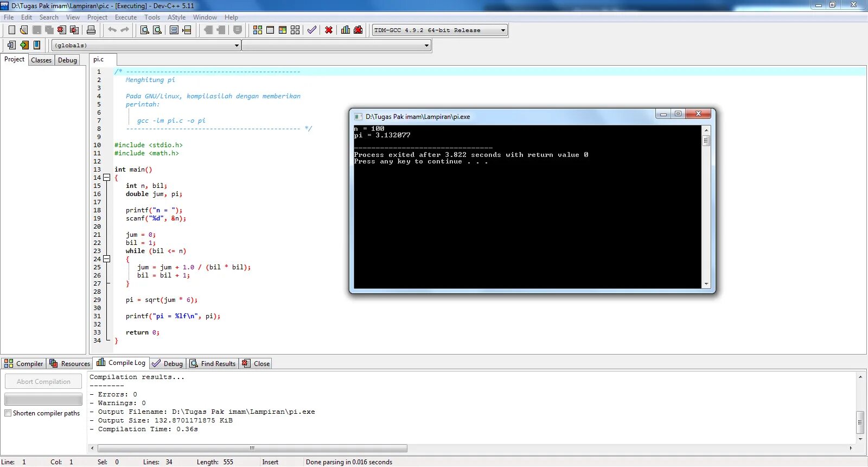The width and height of the screenshot is (868, 467).
Task: Delete profiling information via chart-with-X icon
Action: coord(358,30)
